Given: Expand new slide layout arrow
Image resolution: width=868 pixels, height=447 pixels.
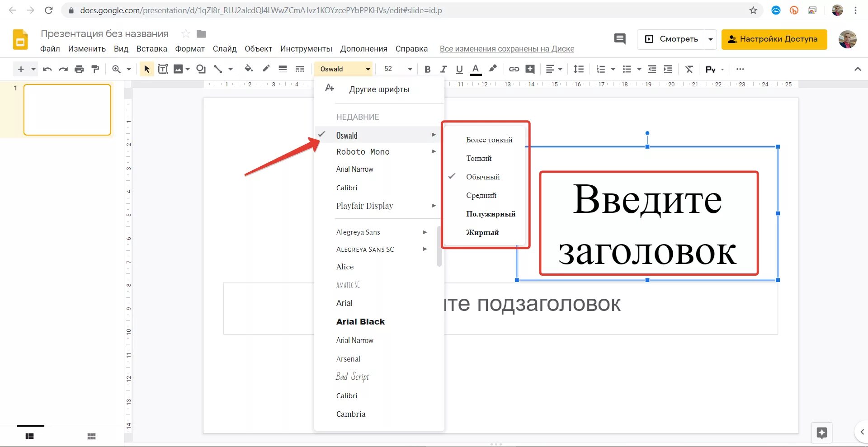Looking at the screenshot, I should [x=33, y=69].
